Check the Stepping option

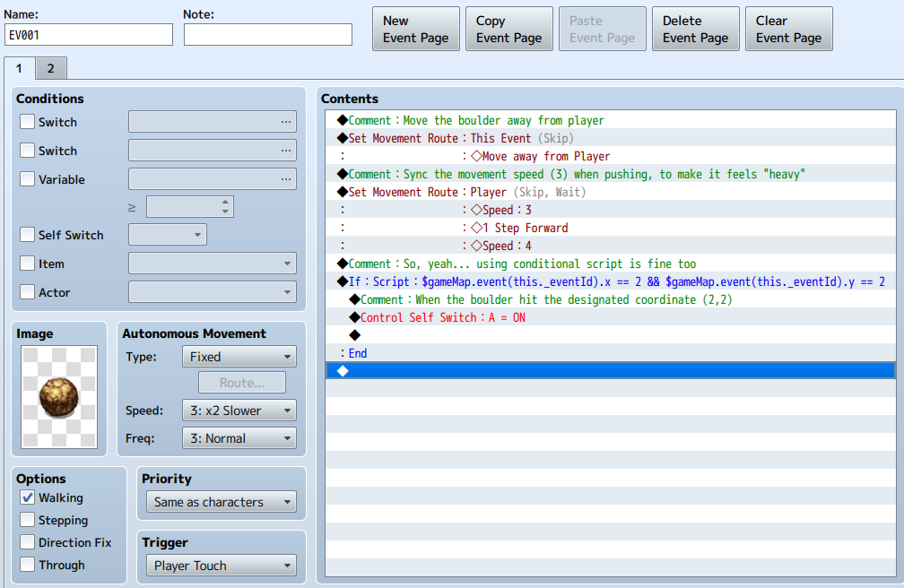tap(27, 520)
